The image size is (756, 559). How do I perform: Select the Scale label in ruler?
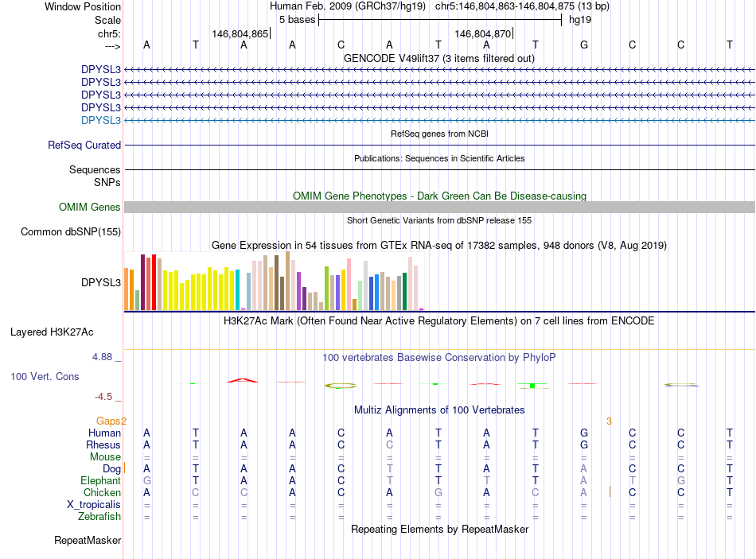[x=107, y=20]
